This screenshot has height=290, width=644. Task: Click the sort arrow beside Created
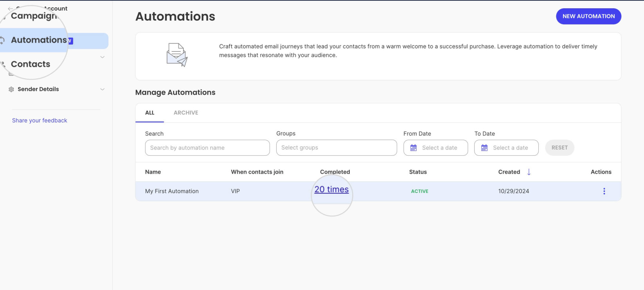pos(529,172)
